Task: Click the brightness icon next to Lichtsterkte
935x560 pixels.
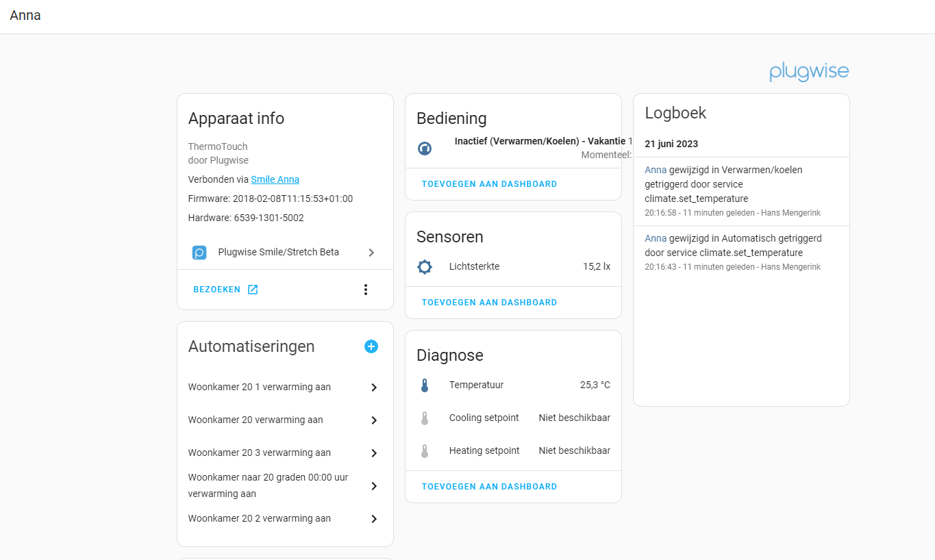Action: coord(425,266)
